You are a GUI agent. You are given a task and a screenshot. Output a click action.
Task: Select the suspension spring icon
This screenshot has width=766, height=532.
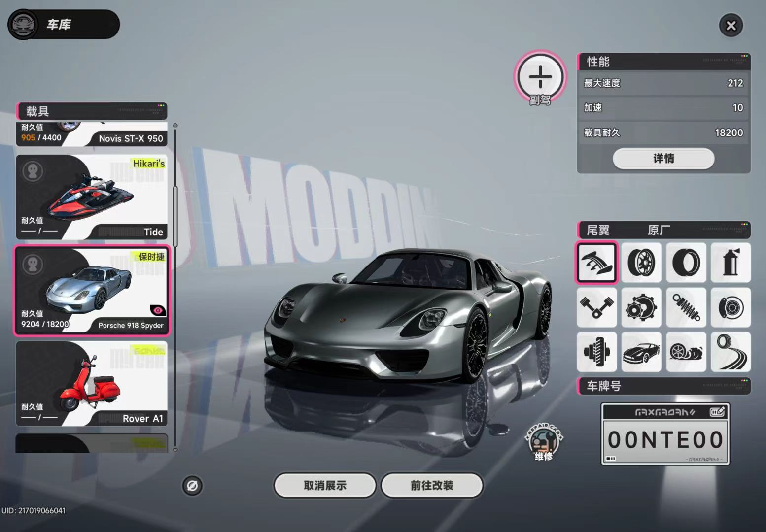click(686, 307)
